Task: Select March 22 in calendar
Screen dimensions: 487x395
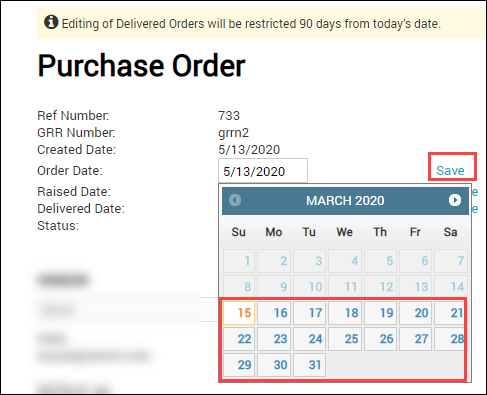Action: (x=239, y=339)
